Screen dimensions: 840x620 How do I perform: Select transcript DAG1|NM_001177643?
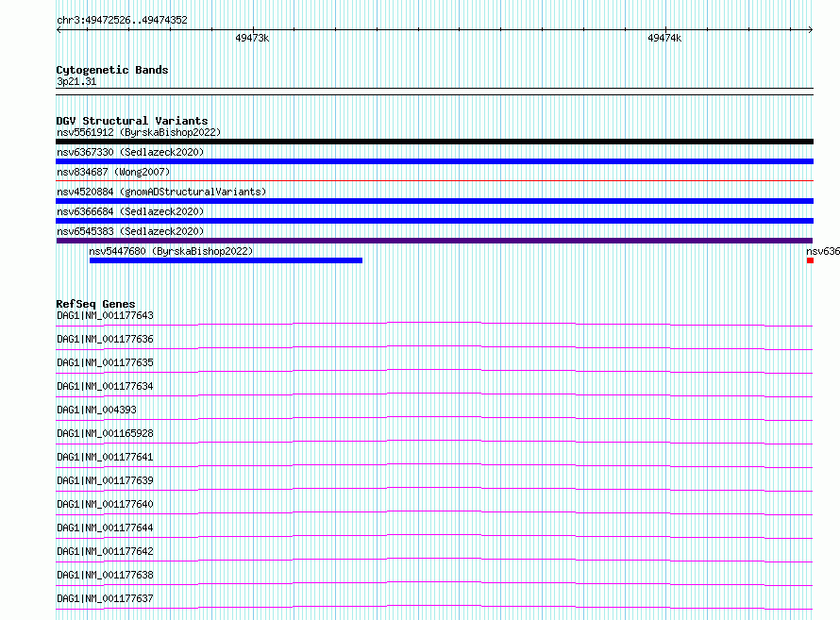(105, 315)
